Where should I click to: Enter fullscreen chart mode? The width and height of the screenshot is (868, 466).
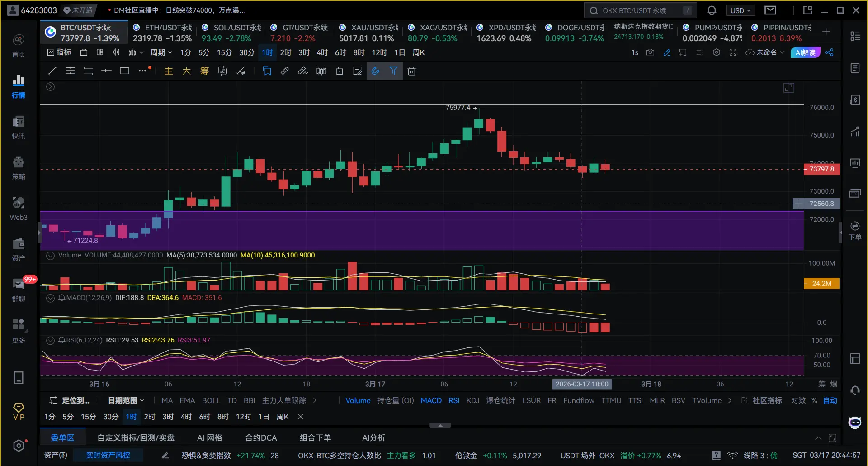pos(733,52)
